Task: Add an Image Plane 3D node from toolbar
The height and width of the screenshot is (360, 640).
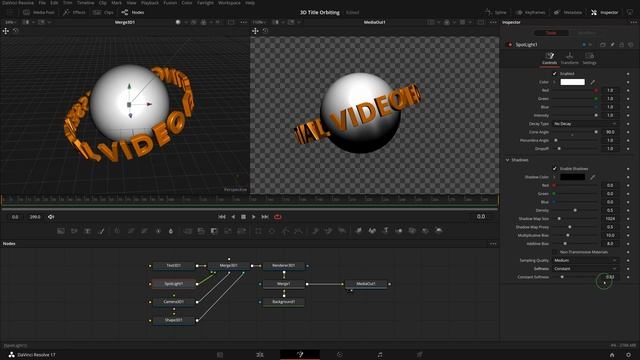Action: point(358,231)
